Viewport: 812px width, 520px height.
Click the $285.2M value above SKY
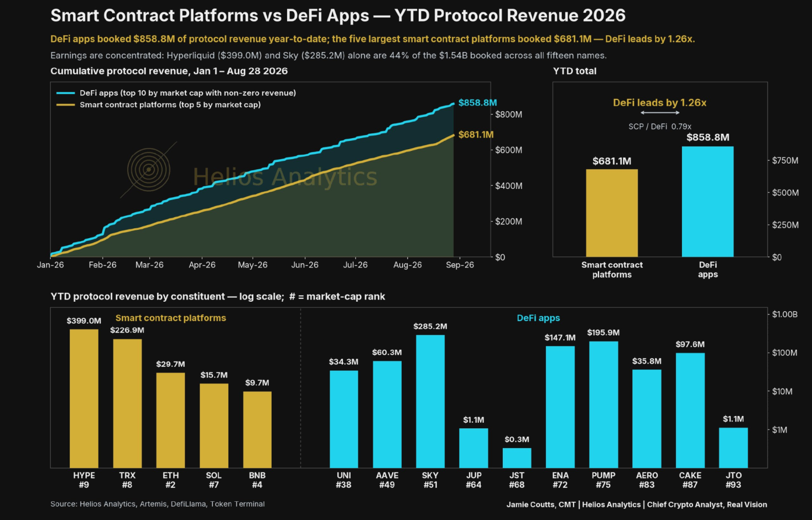pos(430,327)
